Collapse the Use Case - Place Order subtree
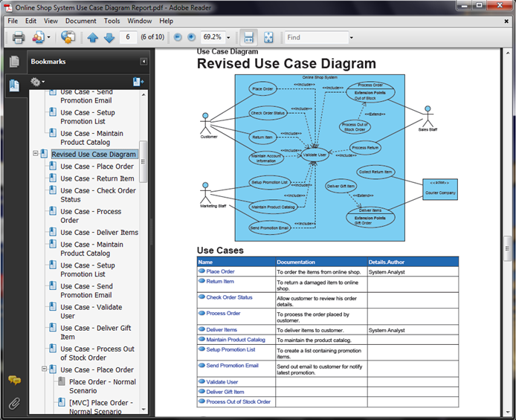The width and height of the screenshot is (516, 420). point(44,369)
